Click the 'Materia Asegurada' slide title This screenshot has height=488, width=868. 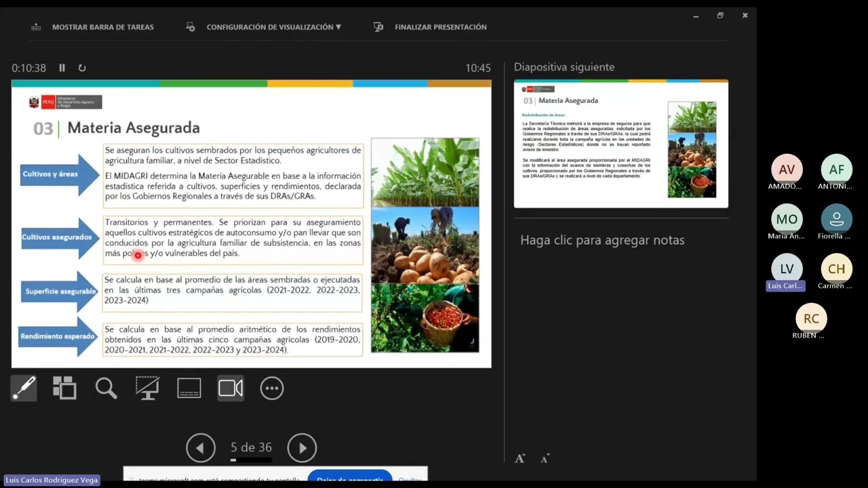(134, 127)
